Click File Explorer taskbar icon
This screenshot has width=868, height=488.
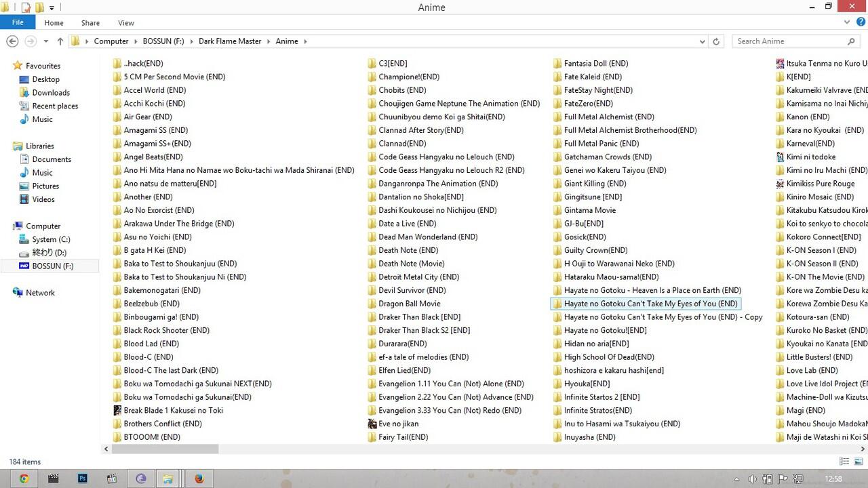coord(167,479)
